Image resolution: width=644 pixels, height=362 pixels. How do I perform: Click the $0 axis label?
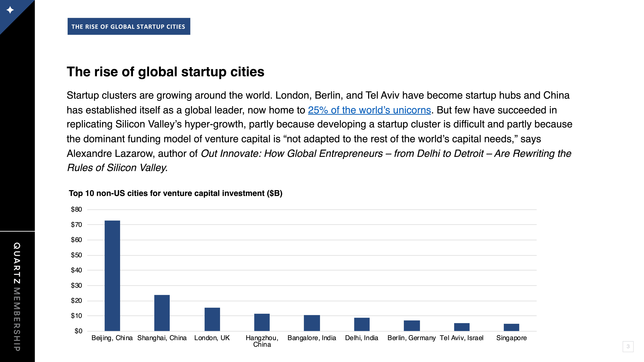tap(78, 331)
